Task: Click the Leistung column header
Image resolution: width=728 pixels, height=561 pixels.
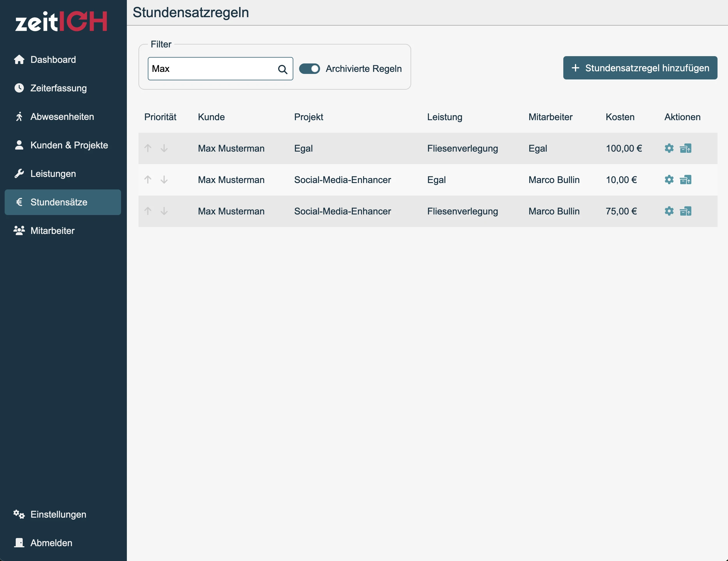Action: coord(445,117)
